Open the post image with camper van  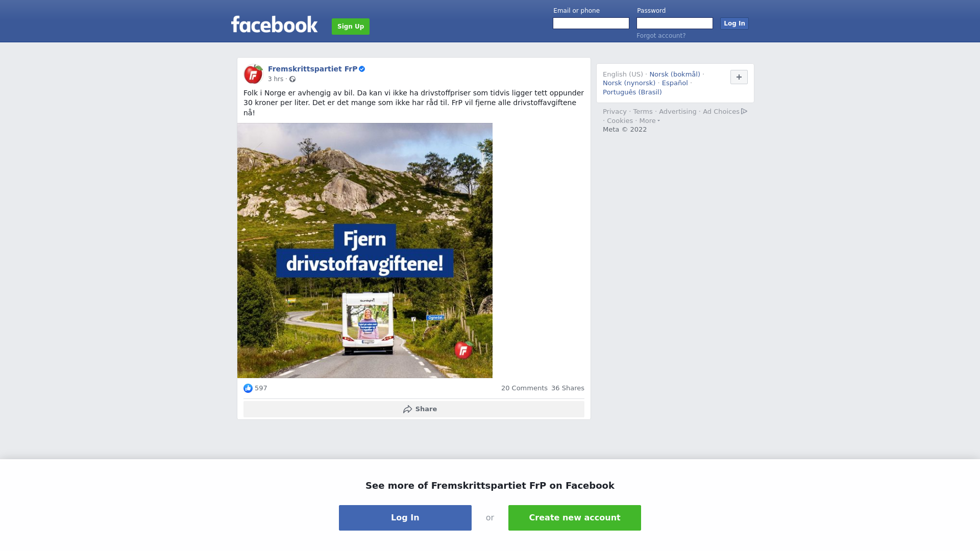click(x=365, y=251)
